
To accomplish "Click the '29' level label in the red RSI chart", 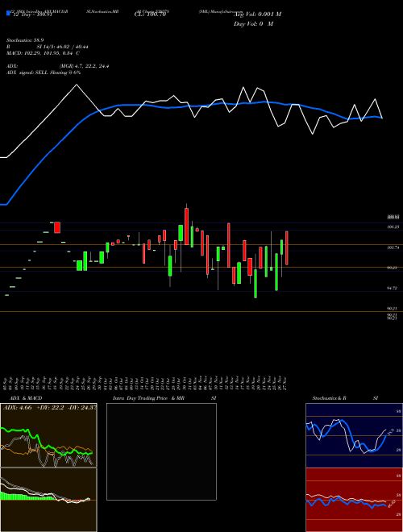I will point(399,515).
